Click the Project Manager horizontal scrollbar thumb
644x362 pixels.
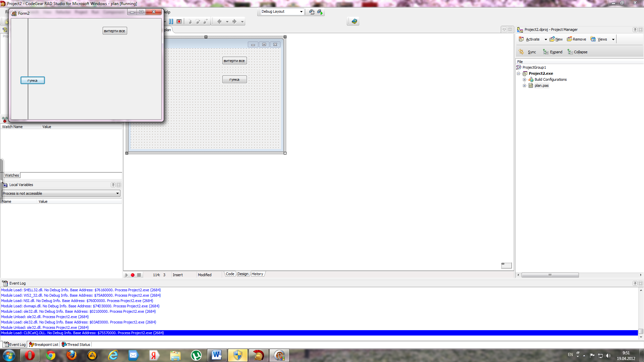[x=550, y=275]
